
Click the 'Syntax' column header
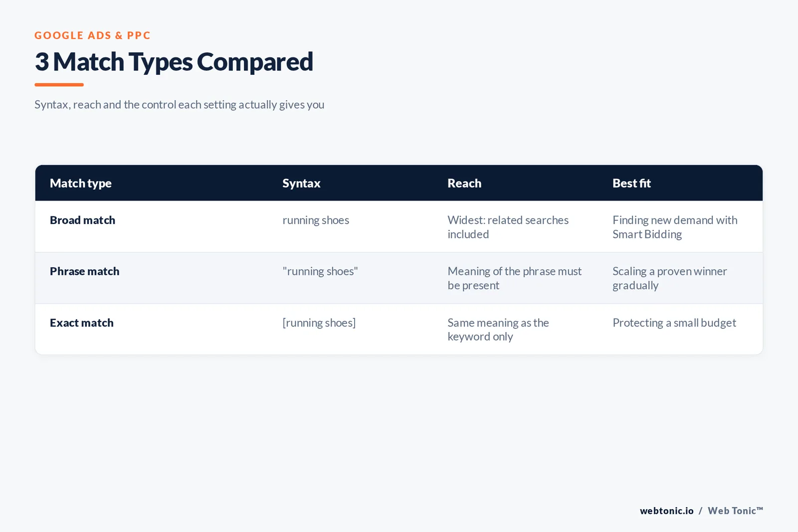301,183
